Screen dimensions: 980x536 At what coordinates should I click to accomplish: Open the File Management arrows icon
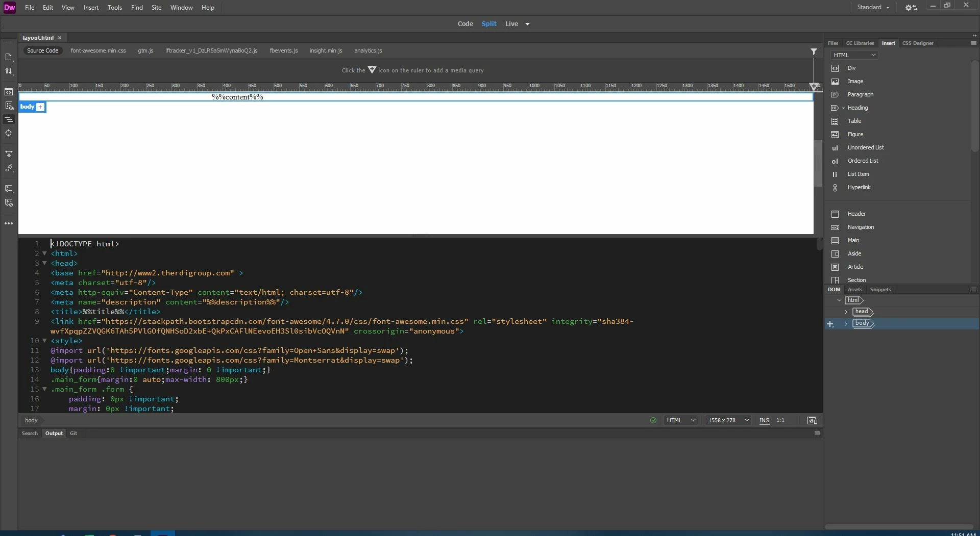click(9, 71)
